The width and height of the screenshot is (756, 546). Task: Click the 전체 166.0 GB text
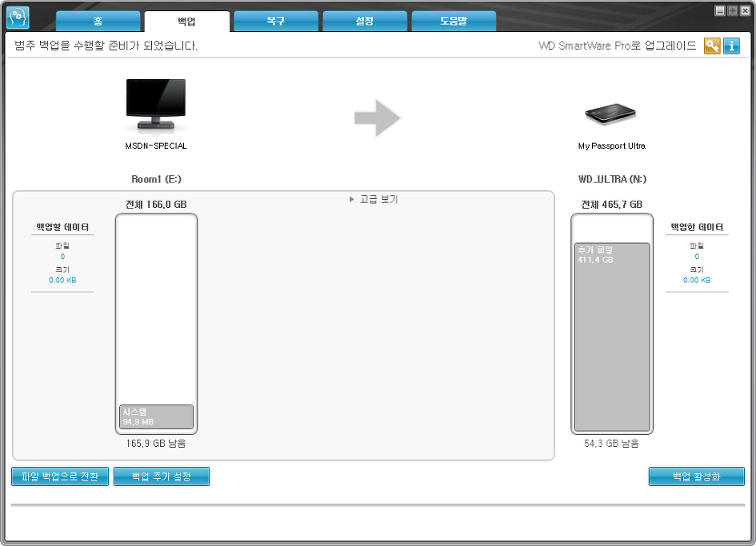[156, 205]
